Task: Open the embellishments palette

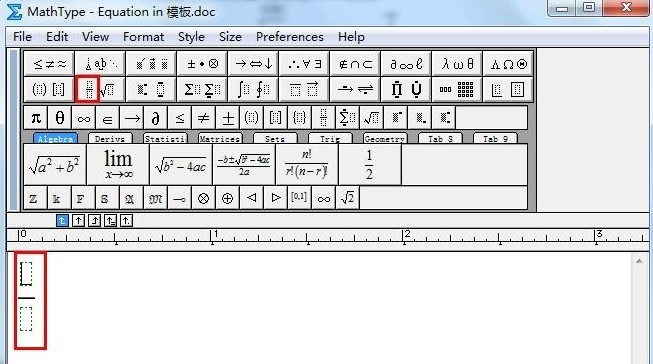Action: coord(151,64)
